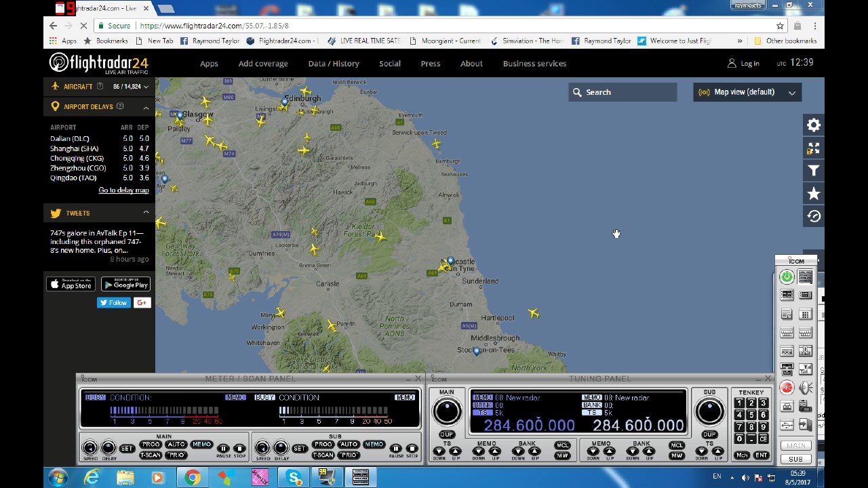Click MAIN MEMO DOWN arrow

point(479,451)
